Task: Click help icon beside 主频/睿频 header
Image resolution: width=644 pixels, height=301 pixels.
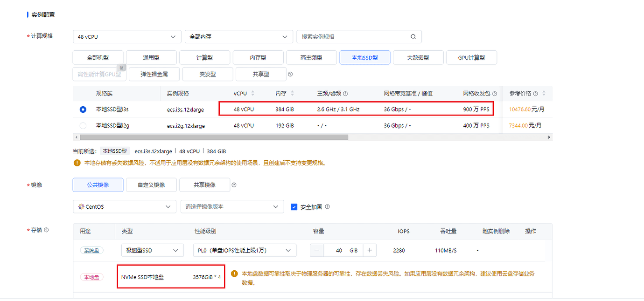Action: tap(345, 94)
